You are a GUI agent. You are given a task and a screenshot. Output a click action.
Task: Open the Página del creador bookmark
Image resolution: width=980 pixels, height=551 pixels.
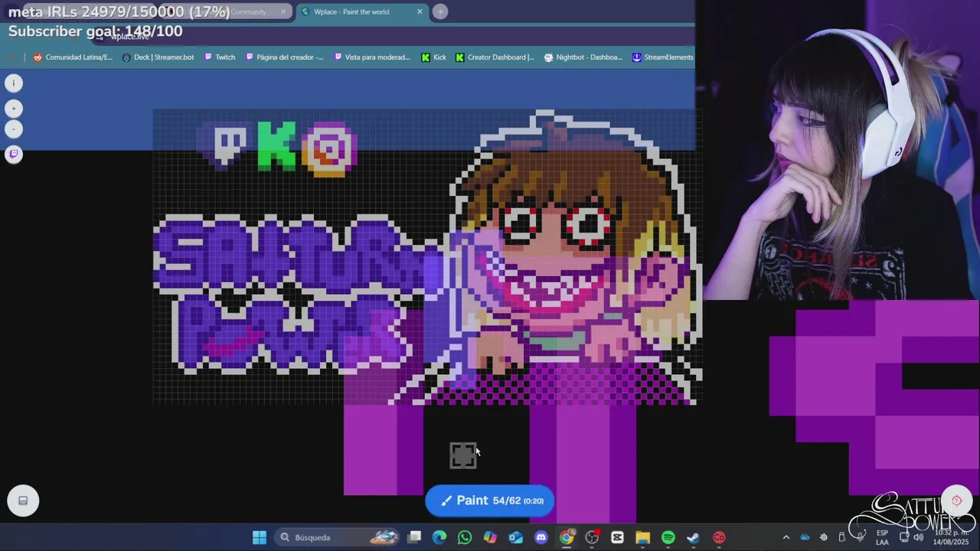coord(284,57)
